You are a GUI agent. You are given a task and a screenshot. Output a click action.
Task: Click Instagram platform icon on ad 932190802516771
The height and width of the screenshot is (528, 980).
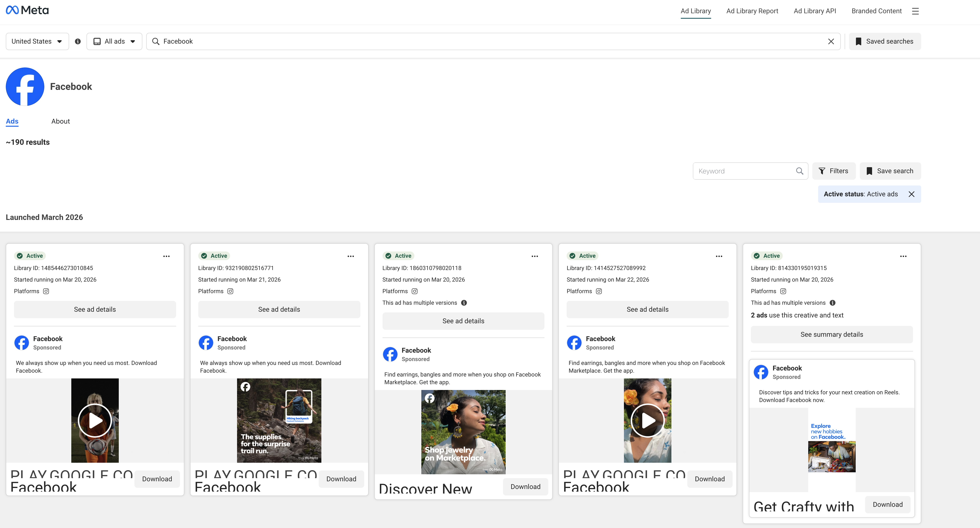230,291
